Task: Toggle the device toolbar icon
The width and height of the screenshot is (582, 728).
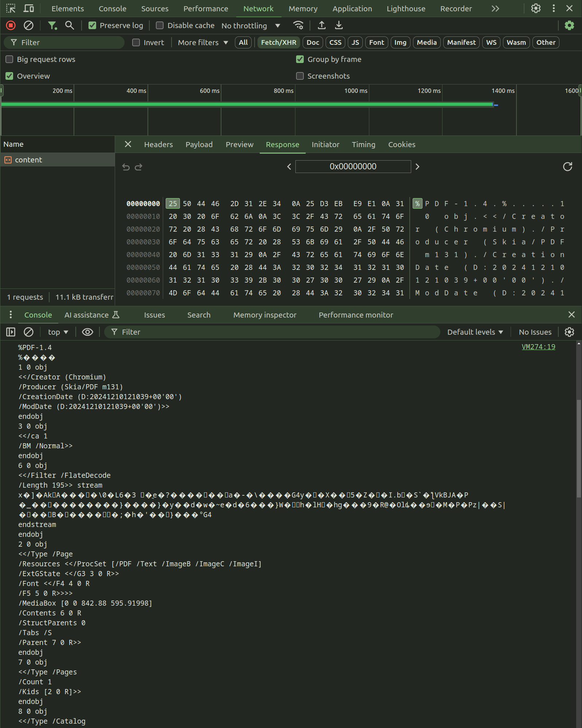Action: (x=29, y=8)
